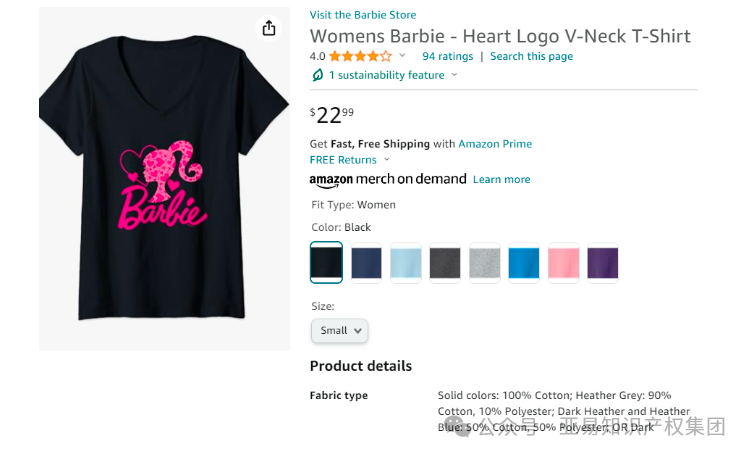Expand the sustainability feature chevron
The height and width of the screenshot is (457, 750).
[x=455, y=75]
